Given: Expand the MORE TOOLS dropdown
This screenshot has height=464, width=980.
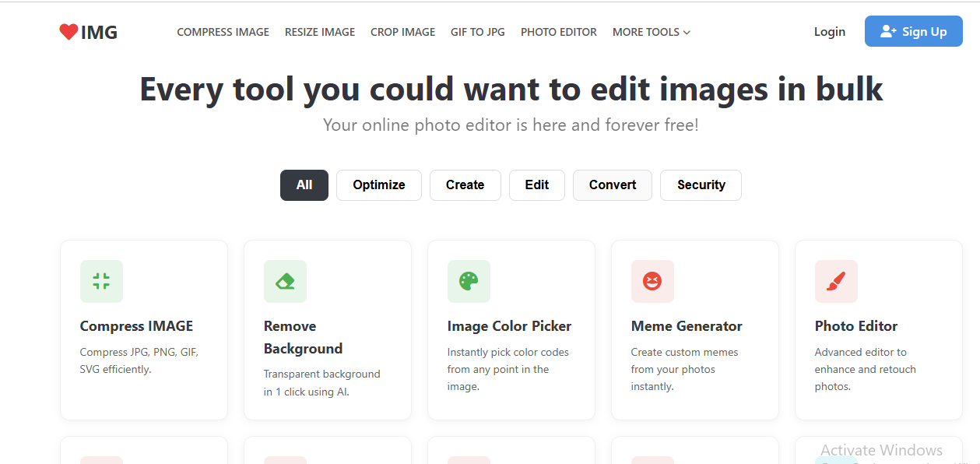Looking at the screenshot, I should (x=651, y=32).
